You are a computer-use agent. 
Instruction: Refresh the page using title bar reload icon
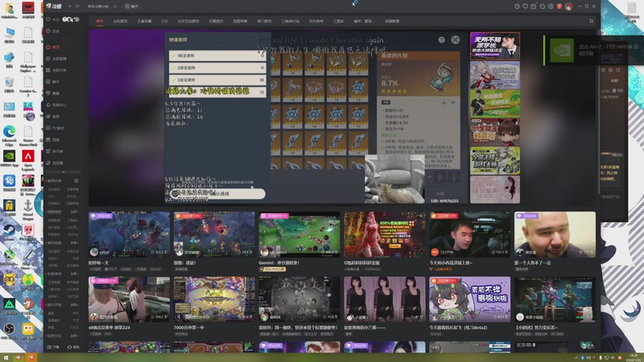tap(76, 6)
